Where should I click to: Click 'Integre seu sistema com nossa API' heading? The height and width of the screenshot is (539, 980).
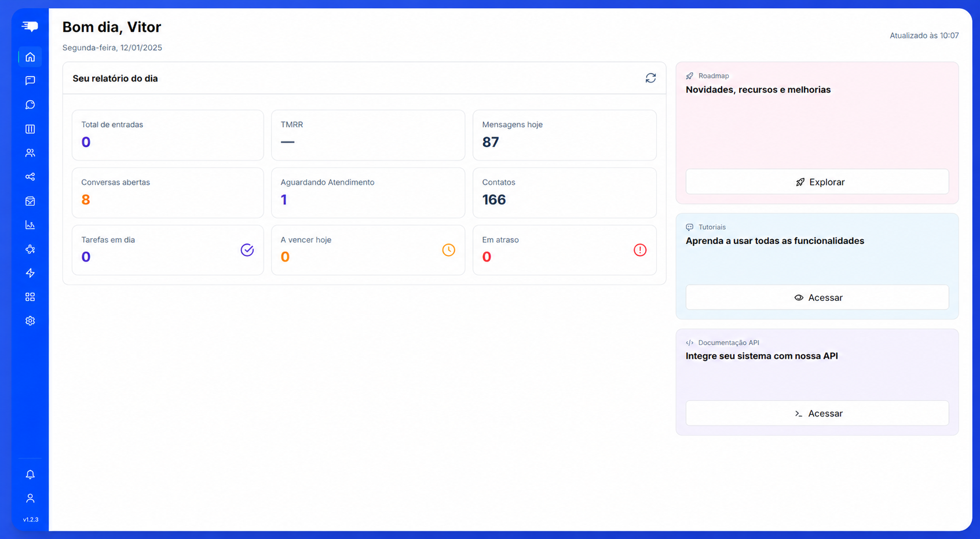pyautogui.click(x=762, y=356)
